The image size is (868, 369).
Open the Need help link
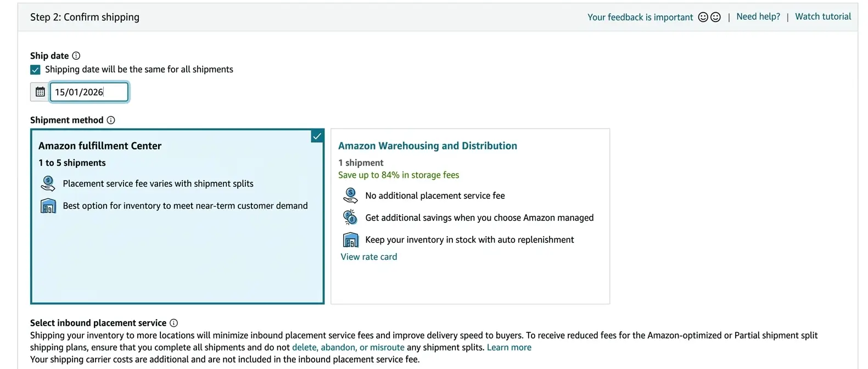pos(758,16)
